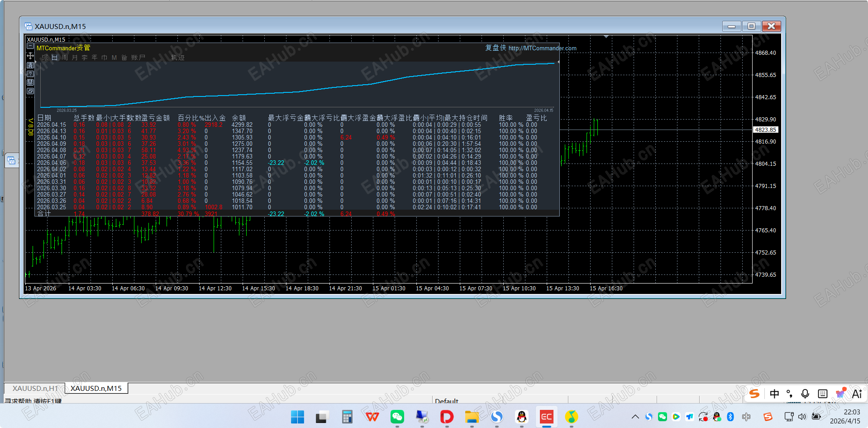868x428 pixels.
Task: Switch to the 年 yearly tab
Action: [95, 58]
